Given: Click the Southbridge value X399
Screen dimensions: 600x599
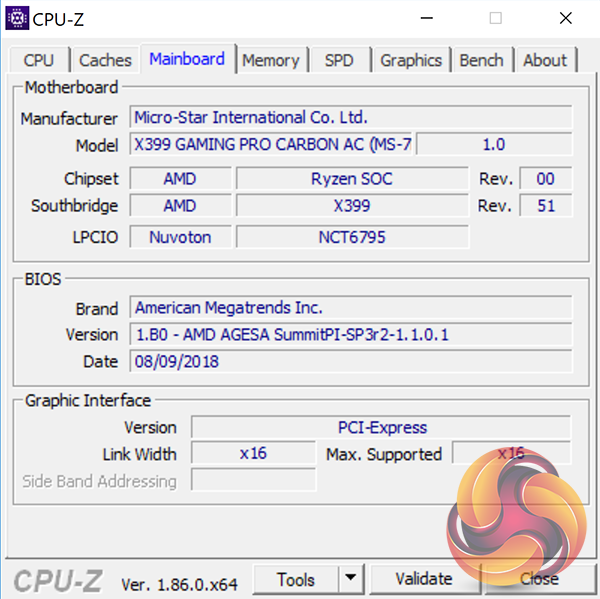Looking at the screenshot, I should pos(352,206).
